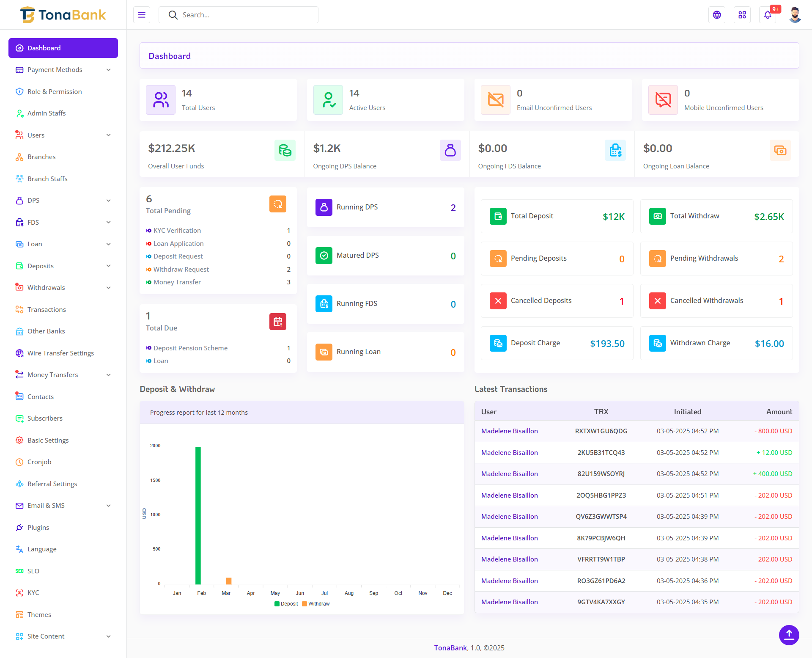Toggle the Deposit legend in the chart

(286, 604)
